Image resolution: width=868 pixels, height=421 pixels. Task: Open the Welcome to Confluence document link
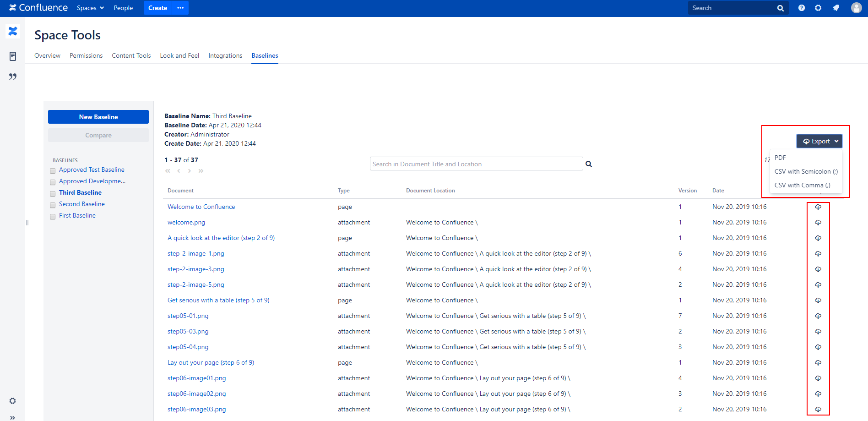(201, 207)
